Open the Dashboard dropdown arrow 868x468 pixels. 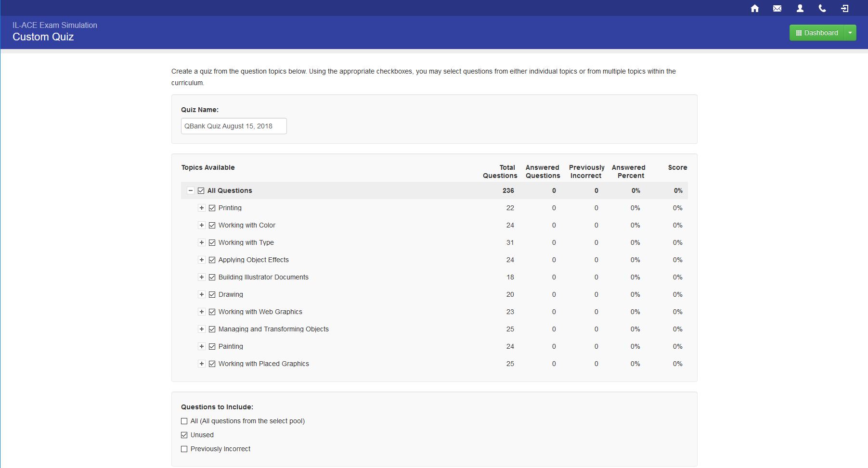pos(850,33)
